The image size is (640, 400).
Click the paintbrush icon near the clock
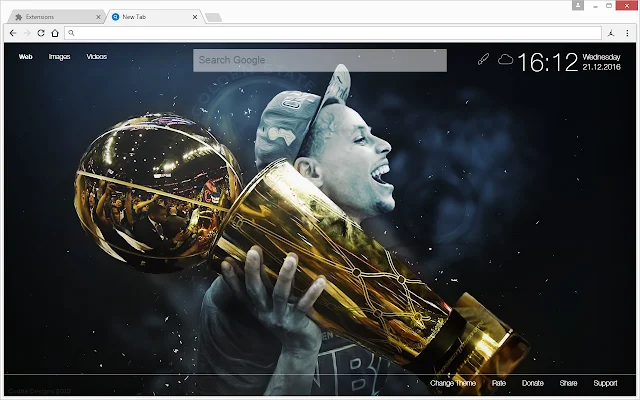483,60
